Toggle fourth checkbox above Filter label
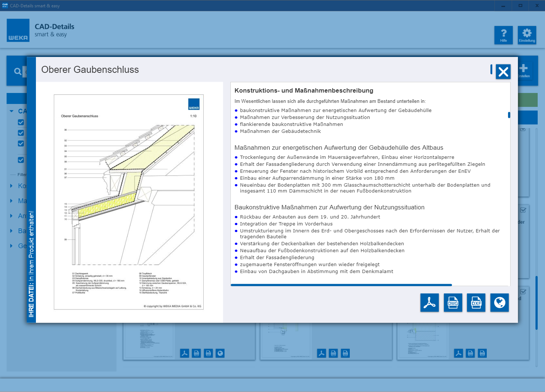Viewport: 545px width, 392px height. [21, 160]
